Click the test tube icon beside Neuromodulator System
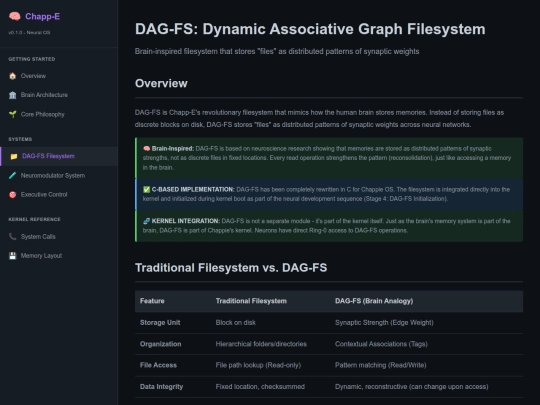The image size is (540, 405). (13, 176)
